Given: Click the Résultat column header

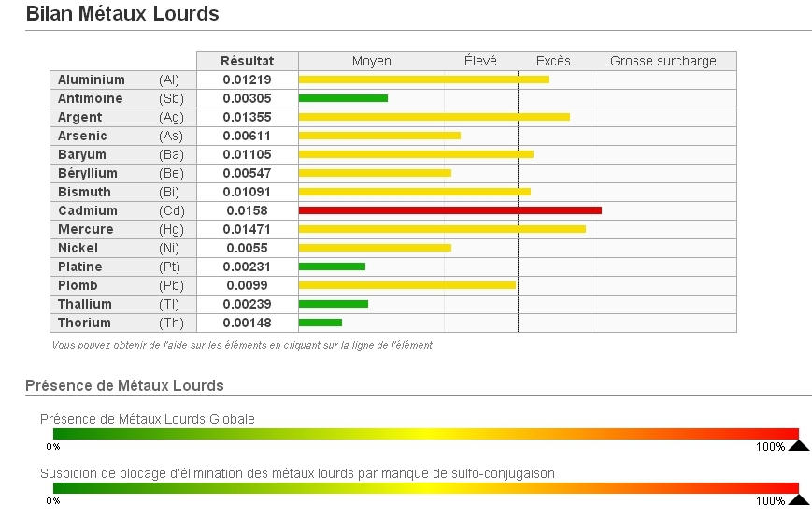Looking at the screenshot, I should click(x=247, y=61).
